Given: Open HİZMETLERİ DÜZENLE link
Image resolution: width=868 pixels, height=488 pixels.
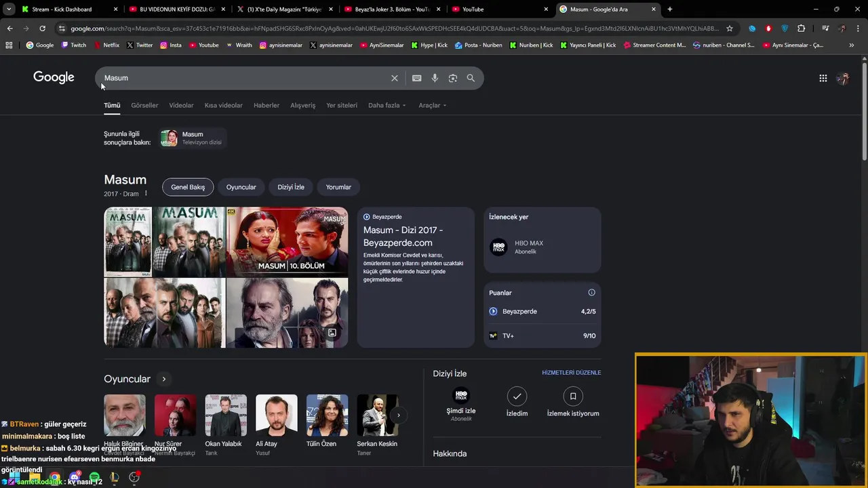Looking at the screenshot, I should click(571, 373).
